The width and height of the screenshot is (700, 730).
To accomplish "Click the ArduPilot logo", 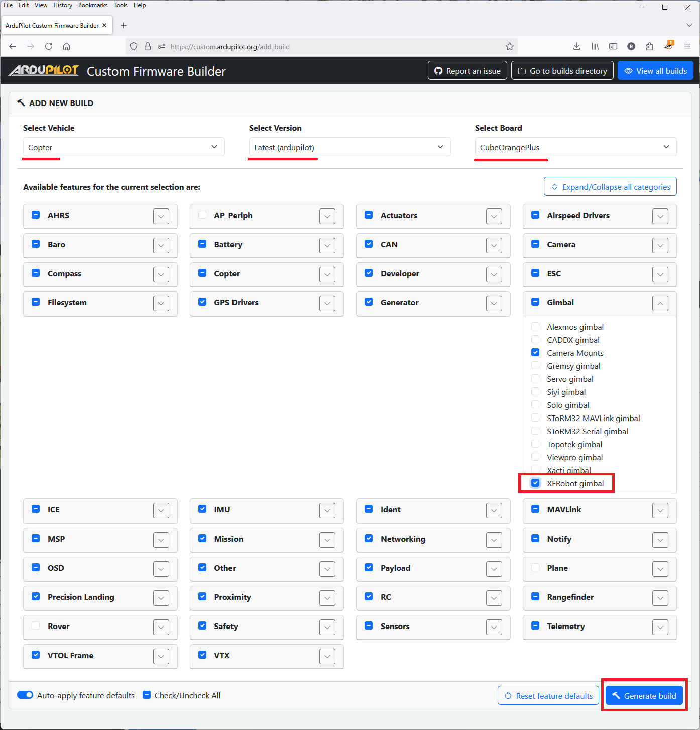I will coord(44,71).
